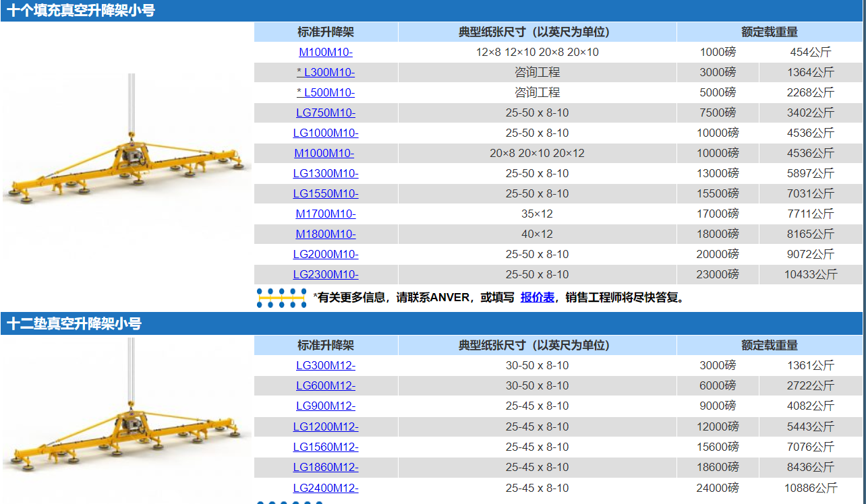The height and width of the screenshot is (504, 866).
Task: Click 额定载重量 header in ten-pad table
Action: (770, 32)
